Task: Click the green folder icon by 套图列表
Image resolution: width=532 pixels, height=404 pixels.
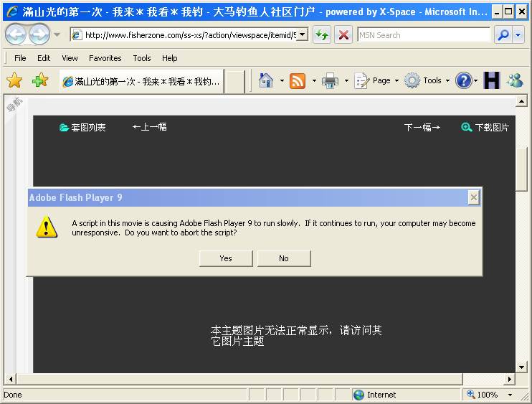Action: (64, 127)
